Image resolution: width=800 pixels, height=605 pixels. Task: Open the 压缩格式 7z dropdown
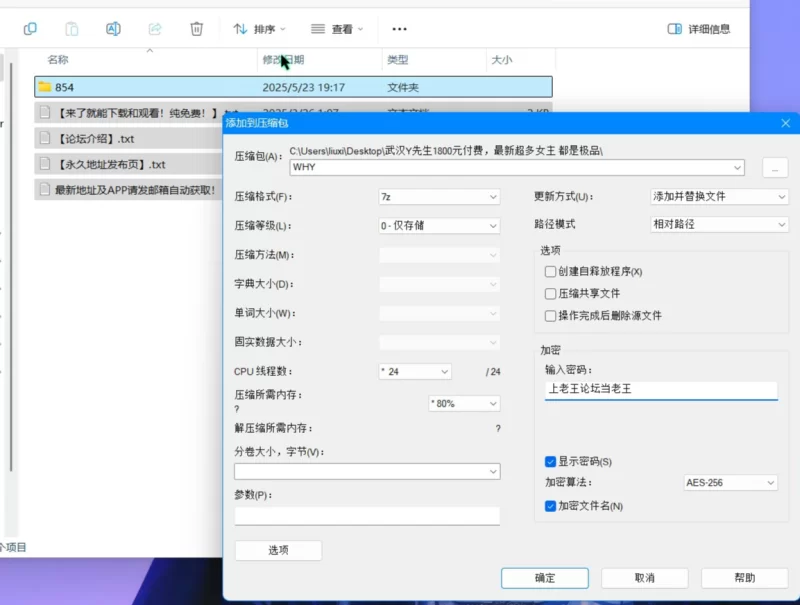[x=439, y=197]
